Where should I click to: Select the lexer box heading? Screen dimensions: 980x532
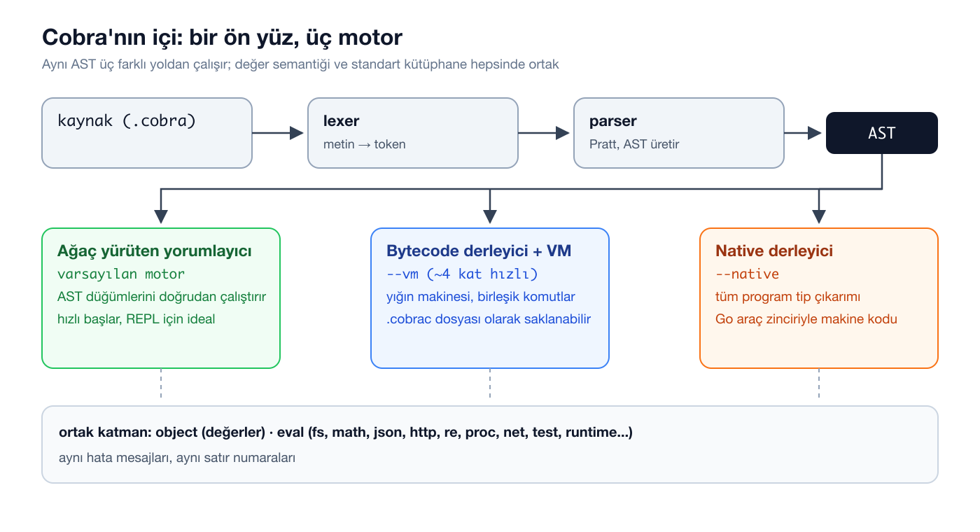tap(341, 121)
